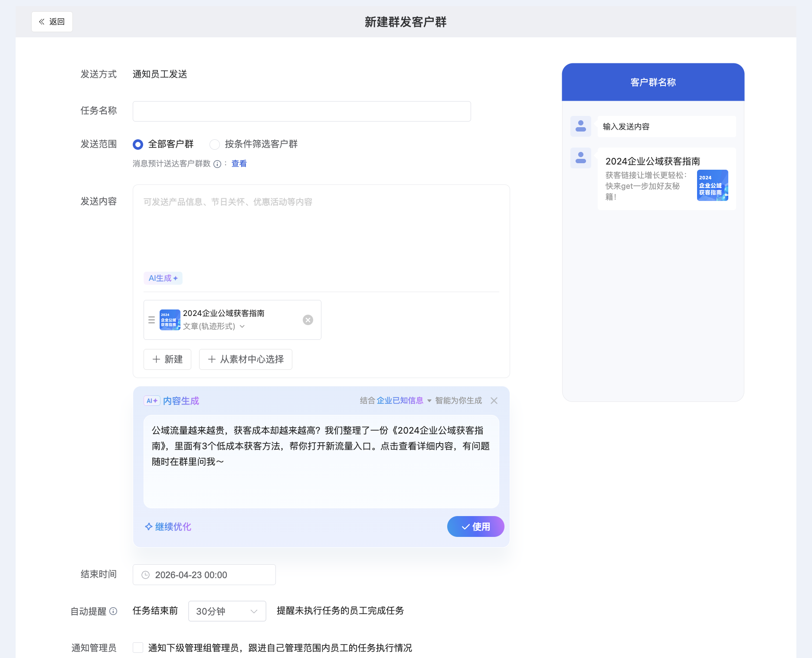Click the sparkle icon beside 继续优化
The width and height of the screenshot is (812, 658).
point(148,526)
